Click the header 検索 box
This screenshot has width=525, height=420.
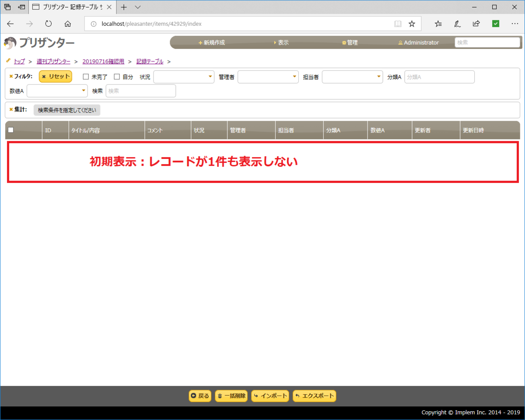[487, 42]
